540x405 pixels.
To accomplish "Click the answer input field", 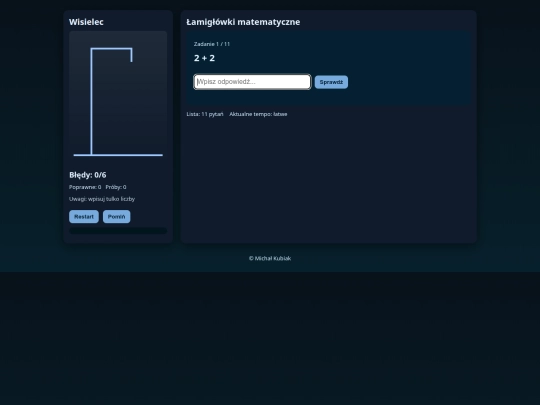I will tap(252, 82).
